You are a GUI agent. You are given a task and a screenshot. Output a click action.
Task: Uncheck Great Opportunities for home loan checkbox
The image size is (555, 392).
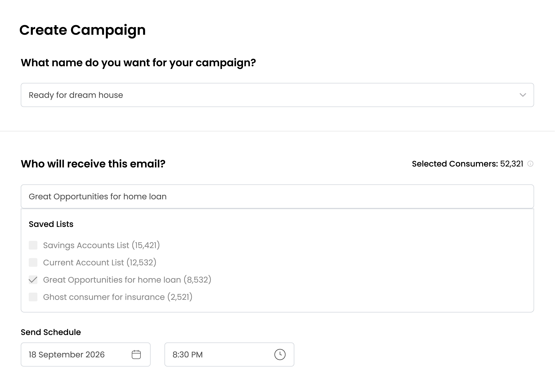pos(33,280)
